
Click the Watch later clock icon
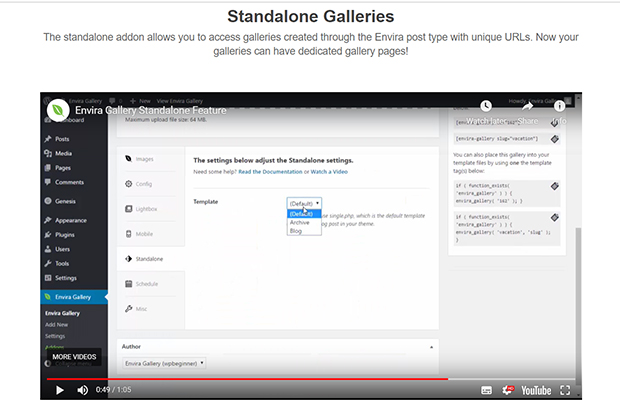point(486,106)
